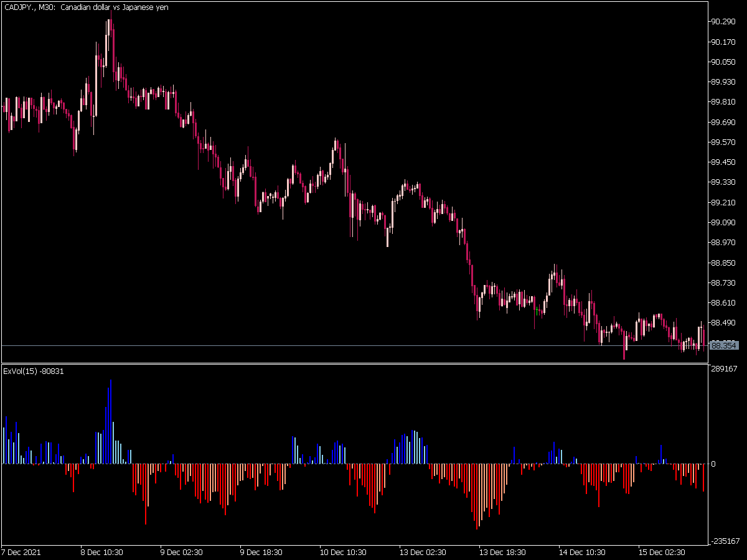
Task: Click the '10 Dec 10:30' time axis label
Action: click(343, 552)
